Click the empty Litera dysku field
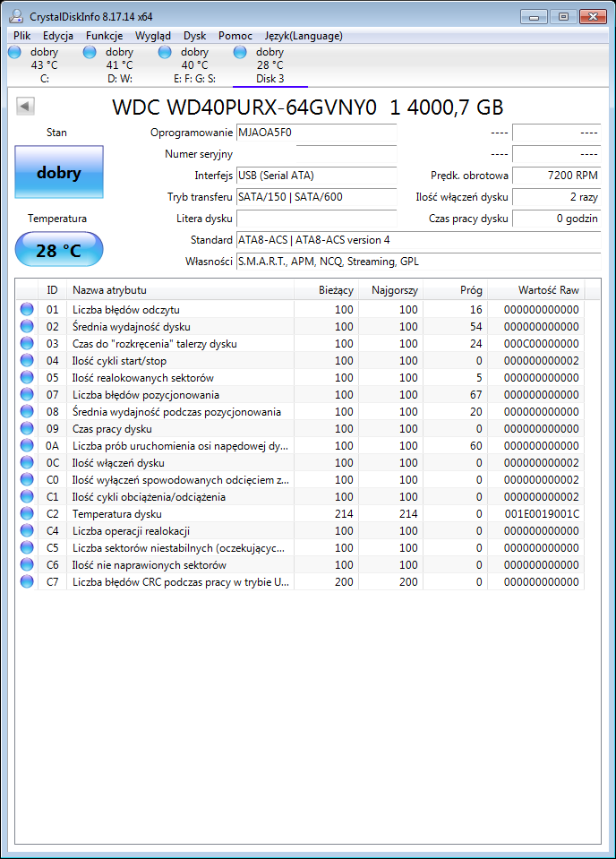Screen dimensions: 616x859 click(316, 219)
